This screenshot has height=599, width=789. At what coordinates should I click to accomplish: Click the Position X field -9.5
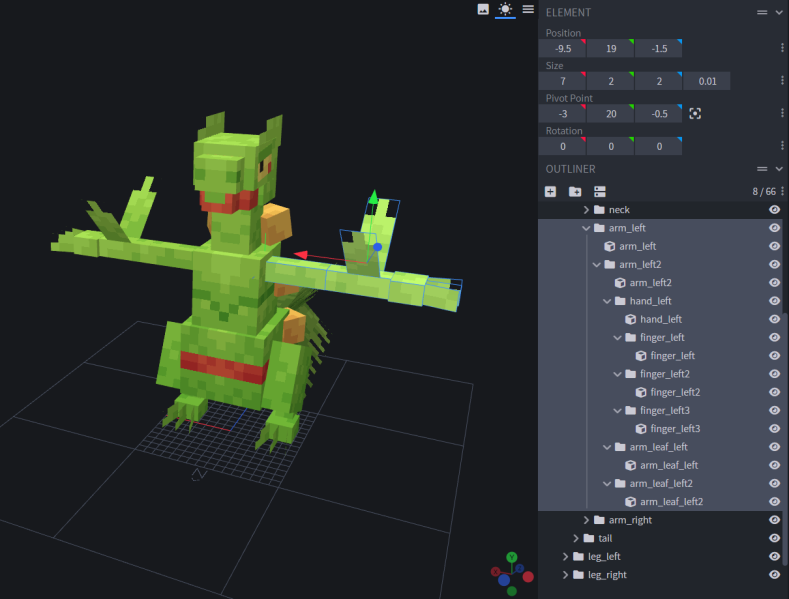[562, 48]
